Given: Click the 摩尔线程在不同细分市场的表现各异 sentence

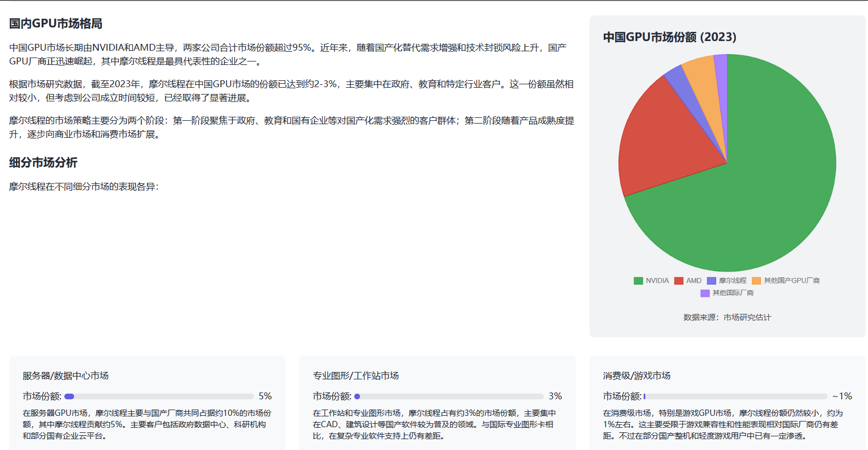Looking at the screenshot, I should [x=84, y=186].
